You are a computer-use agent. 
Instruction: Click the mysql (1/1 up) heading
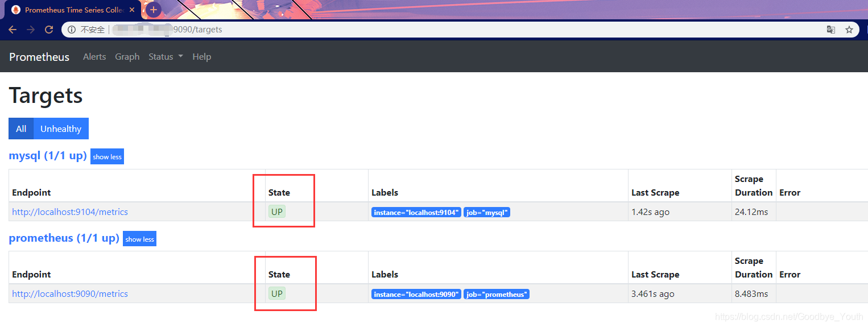click(48, 155)
